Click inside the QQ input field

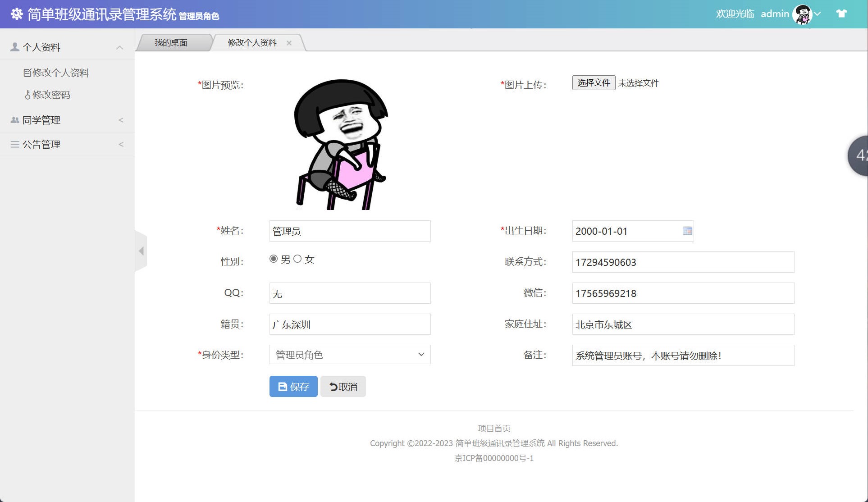[350, 293]
